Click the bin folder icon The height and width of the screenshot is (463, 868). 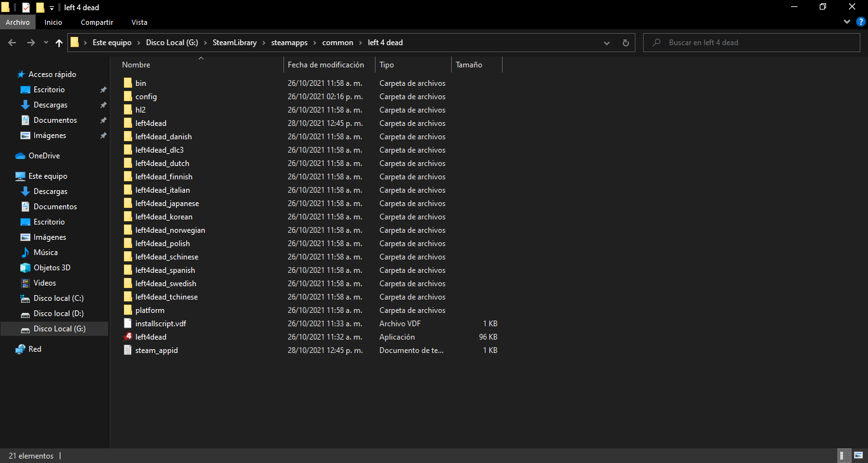[x=128, y=83]
